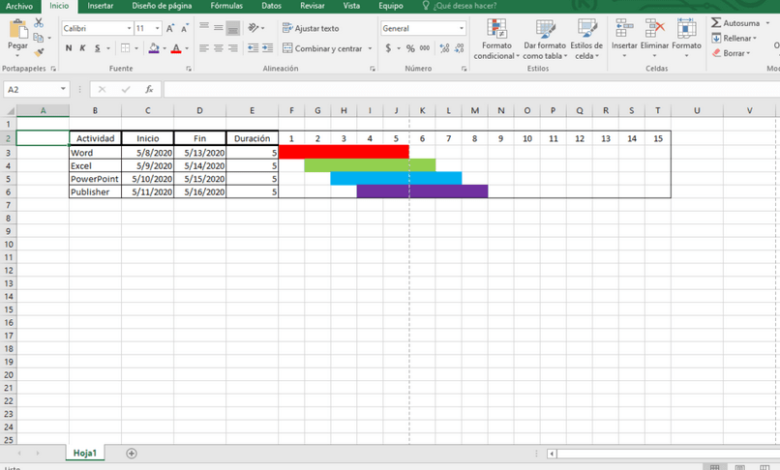Switch to the Insertar ribbon tab
The width and height of the screenshot is (780, 470).
click(x=100, y=6)
